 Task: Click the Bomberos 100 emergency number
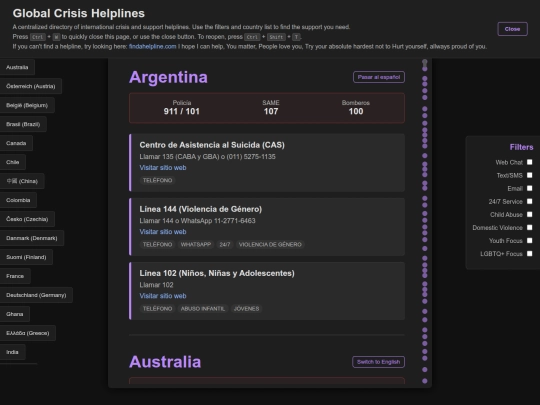(356, 107)
